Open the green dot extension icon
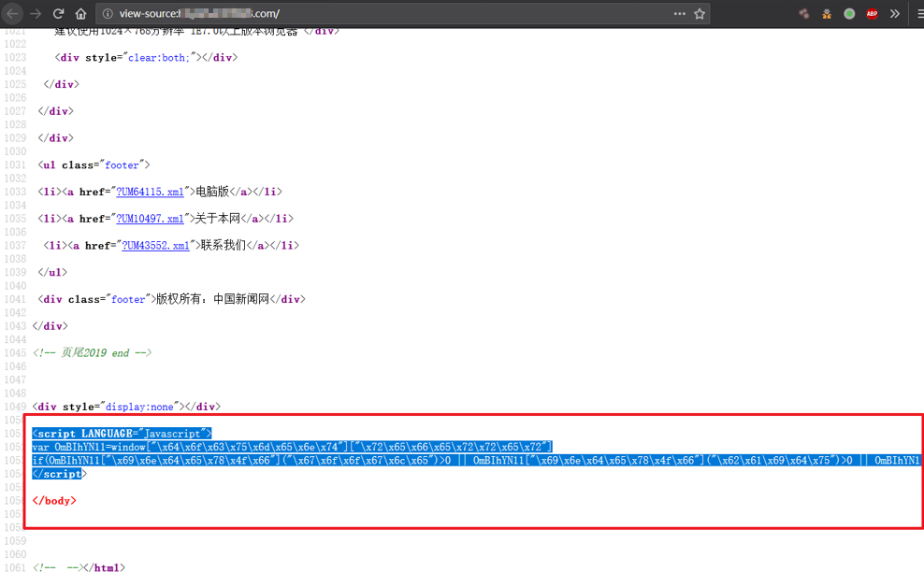Image resolution: width=924 pixels, height=572 pixels. (x=849, y=13)
